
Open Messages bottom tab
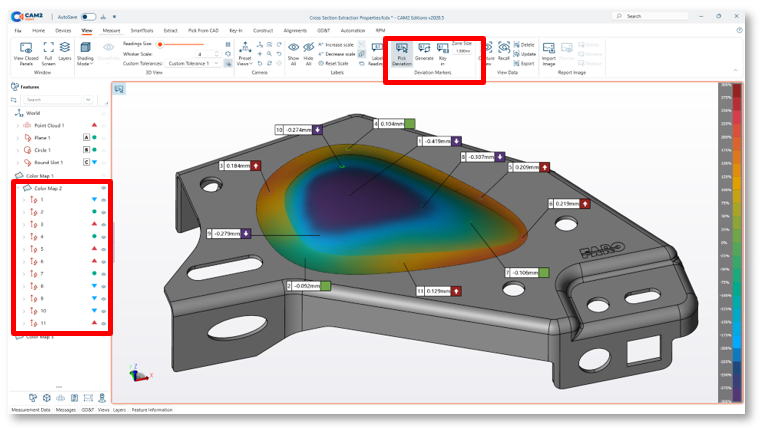click(x=65, y=410)
